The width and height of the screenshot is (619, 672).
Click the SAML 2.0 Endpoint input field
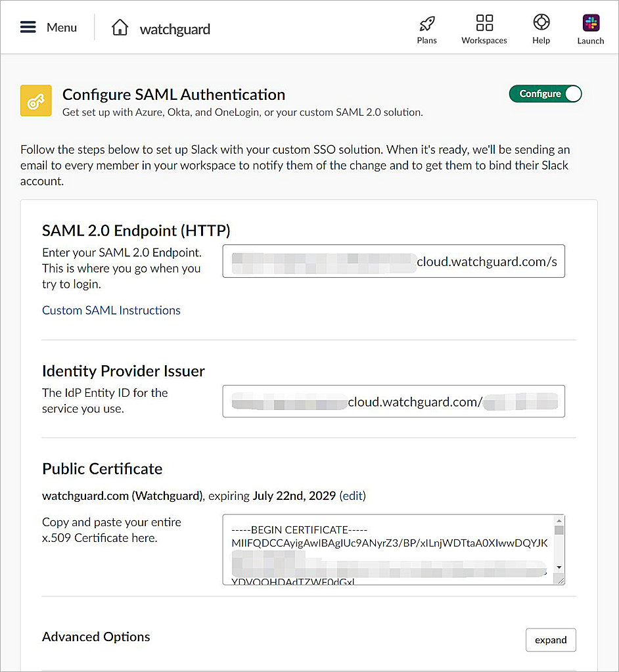(394, 261)
